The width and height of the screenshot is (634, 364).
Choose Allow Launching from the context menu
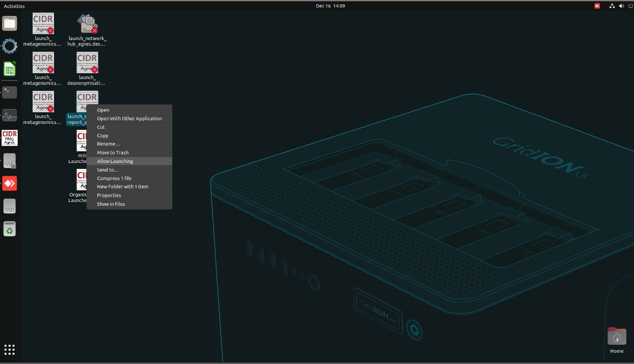tap(115, 161)
